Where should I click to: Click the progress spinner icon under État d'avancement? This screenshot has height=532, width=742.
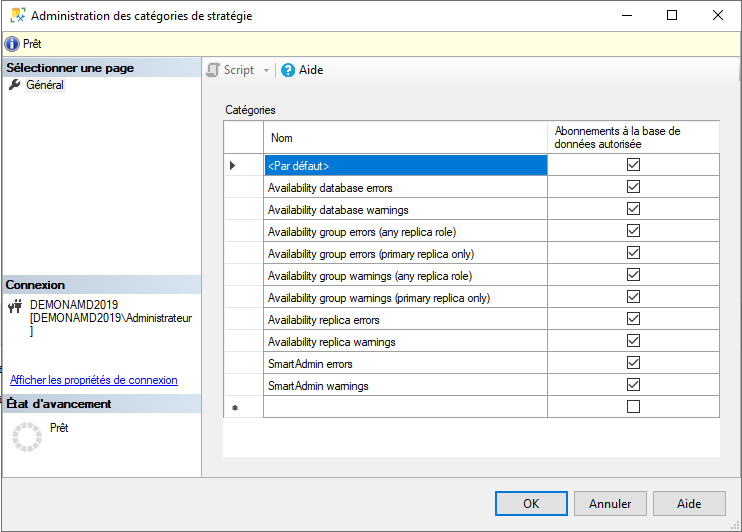(26, 436)
